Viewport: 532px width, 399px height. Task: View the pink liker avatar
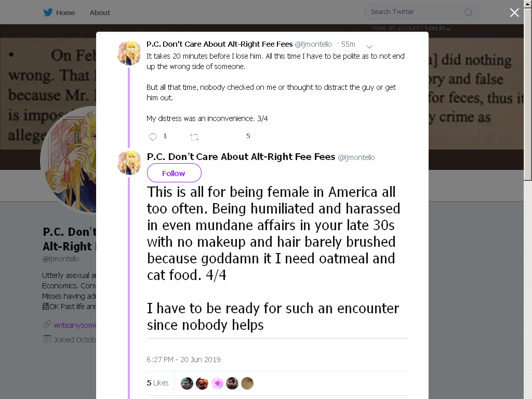coord(217,383)
